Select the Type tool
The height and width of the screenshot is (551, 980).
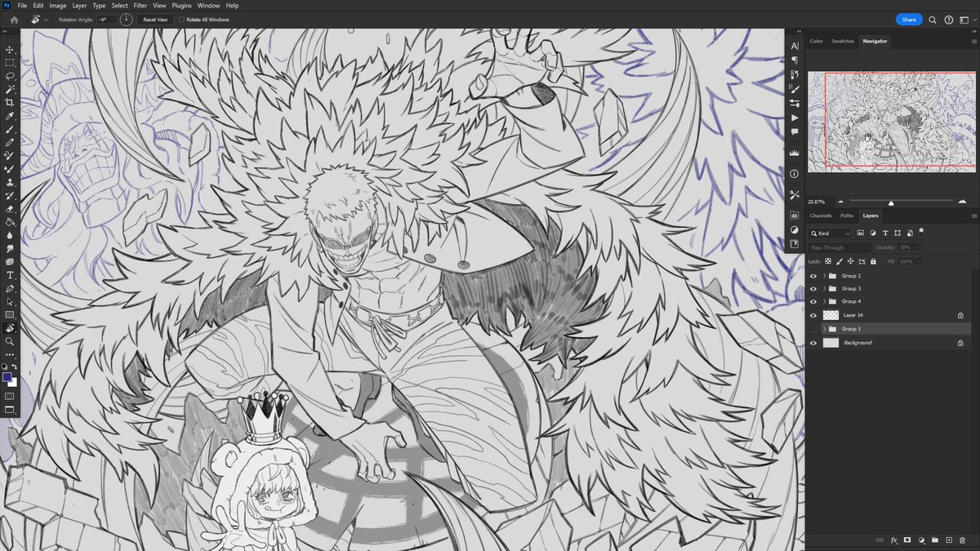click(10, 275)
